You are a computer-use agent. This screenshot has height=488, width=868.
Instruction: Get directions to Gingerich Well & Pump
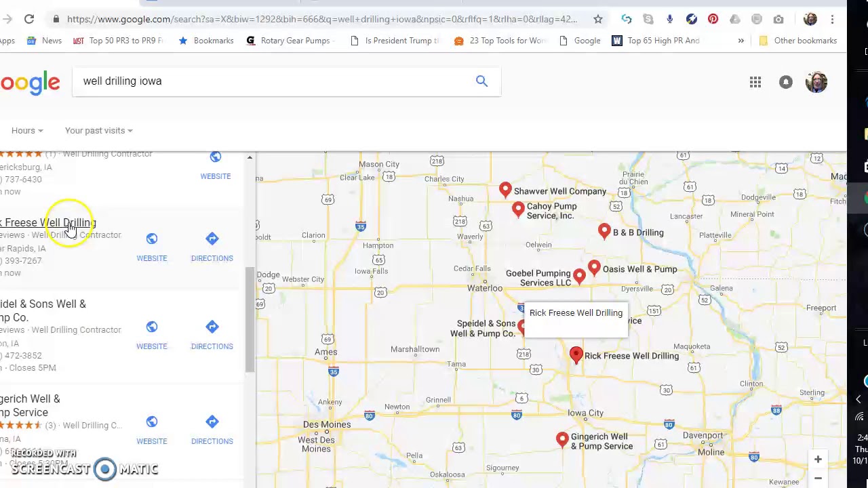212,429
